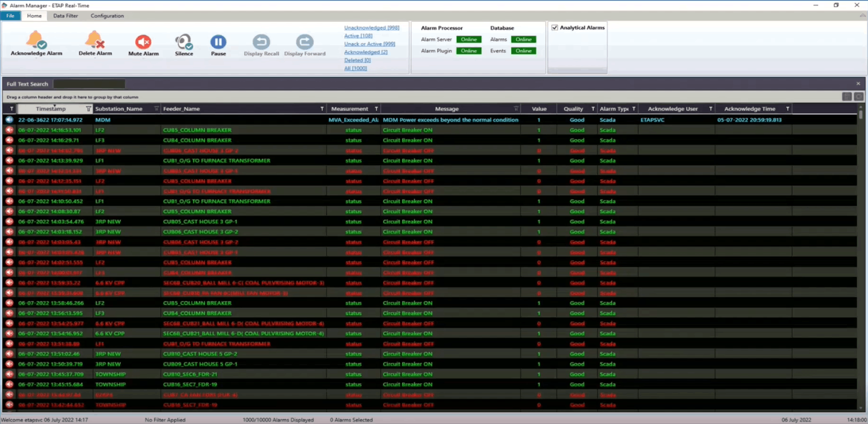Click speaker icon of row 14:16:53.101
This screenshot has height=424, width=868.
click(9, 130)
